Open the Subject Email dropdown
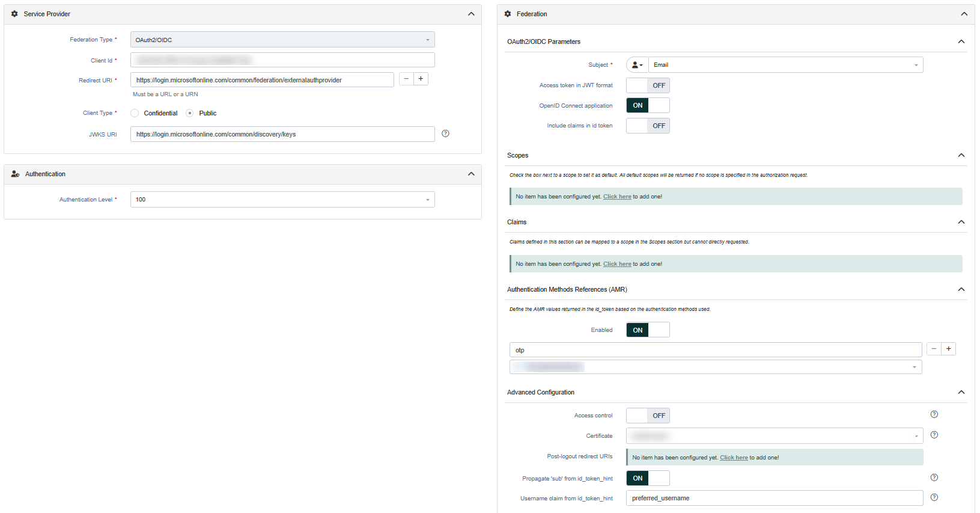980x513 pixels. [786, 65]
